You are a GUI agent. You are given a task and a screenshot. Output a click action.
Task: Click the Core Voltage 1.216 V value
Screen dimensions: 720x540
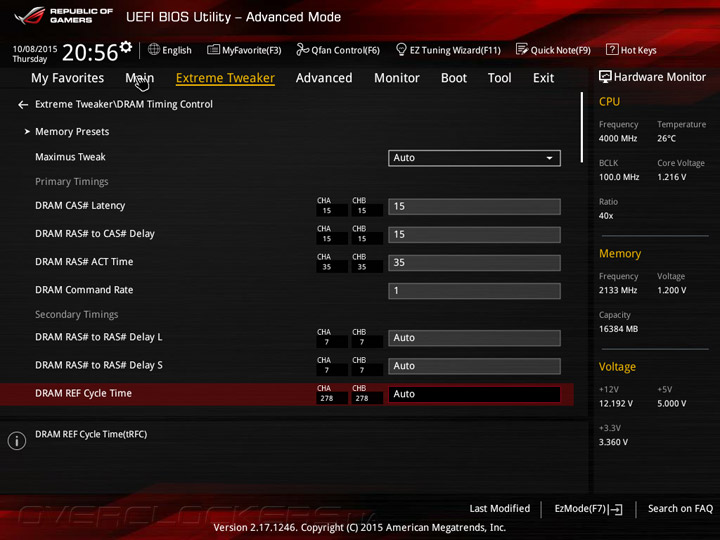click(672, 177)
